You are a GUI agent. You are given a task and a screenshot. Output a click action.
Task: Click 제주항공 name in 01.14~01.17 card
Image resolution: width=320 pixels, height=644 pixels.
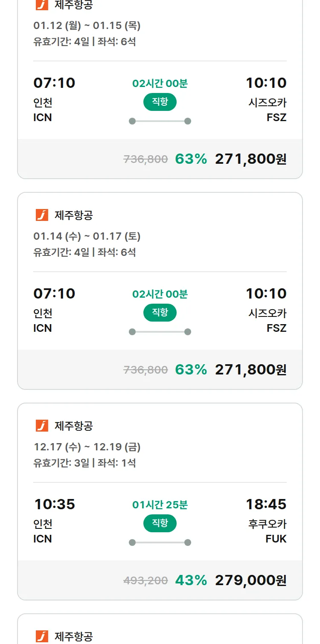click(x=73, y=215)
